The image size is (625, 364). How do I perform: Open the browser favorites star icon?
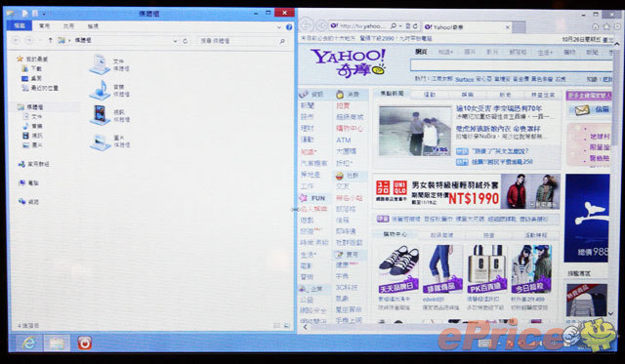[606, 26]
